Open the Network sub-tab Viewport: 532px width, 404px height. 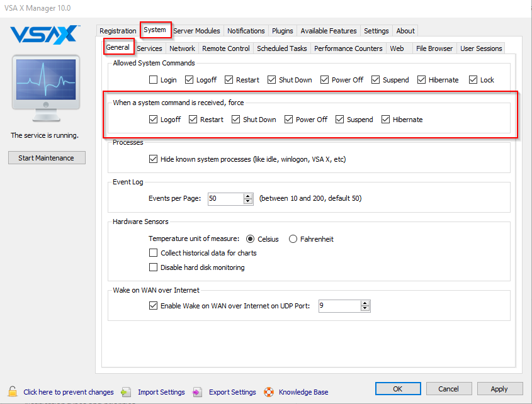[x=182, y=48]
